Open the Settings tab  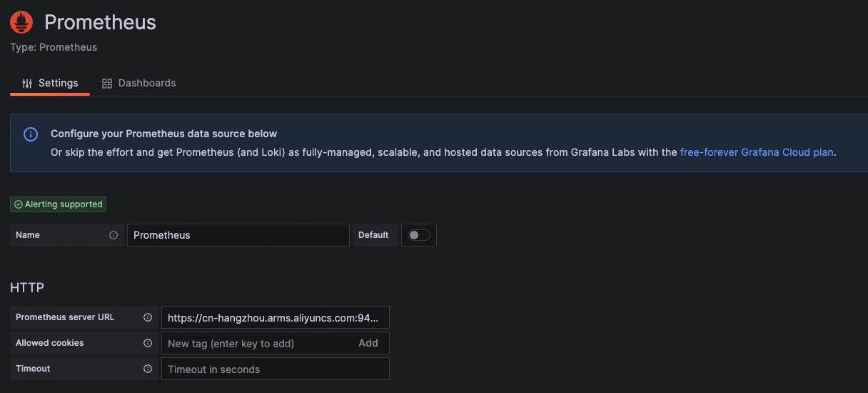[x=50, y=84]
